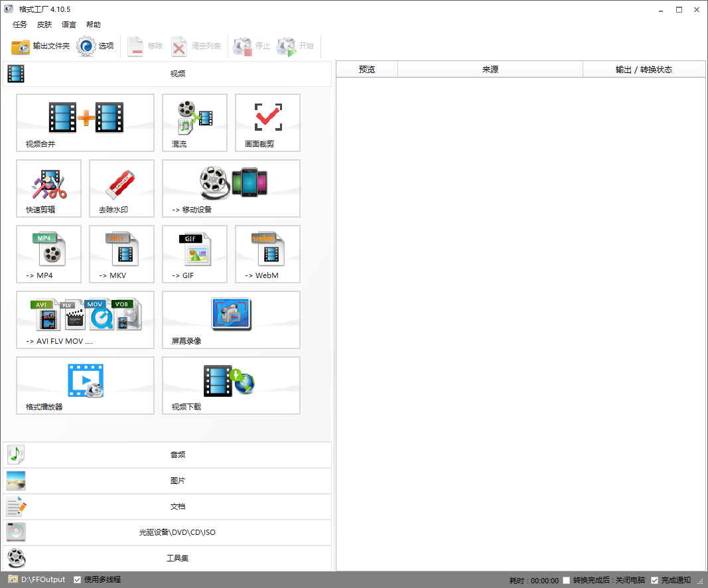Expand the 图片 picture section
The width and height of the screenshot is (708, 588).
(177, 480)
